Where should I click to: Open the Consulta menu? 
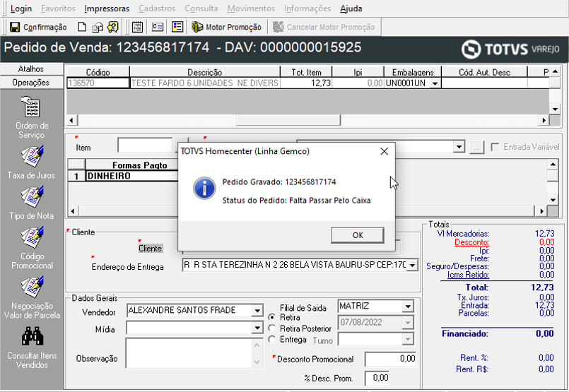(x=201, y=8)
